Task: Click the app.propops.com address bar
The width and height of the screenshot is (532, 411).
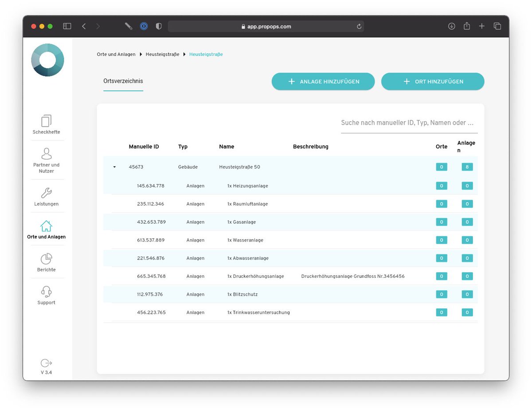Action: (266, 26)
